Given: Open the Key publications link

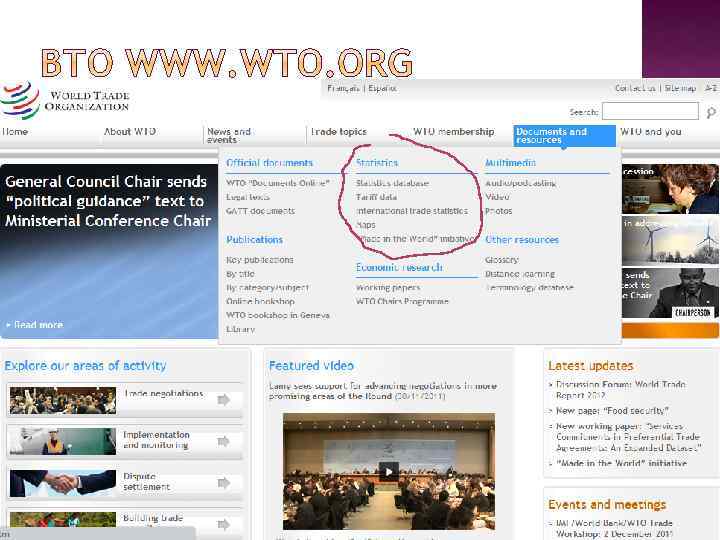Looking at the screenshot, I should (259, 260).
